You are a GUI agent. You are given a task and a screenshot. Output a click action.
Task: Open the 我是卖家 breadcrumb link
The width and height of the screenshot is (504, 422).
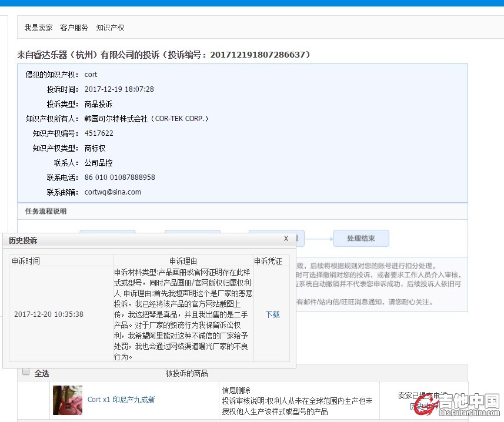pos(39,28)
